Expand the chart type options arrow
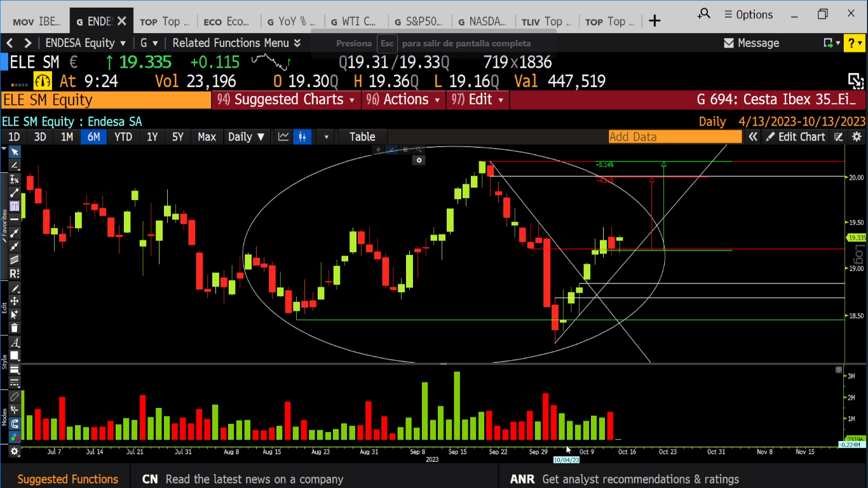The width and height of the screenshot is (868, 488). [326, 137]
